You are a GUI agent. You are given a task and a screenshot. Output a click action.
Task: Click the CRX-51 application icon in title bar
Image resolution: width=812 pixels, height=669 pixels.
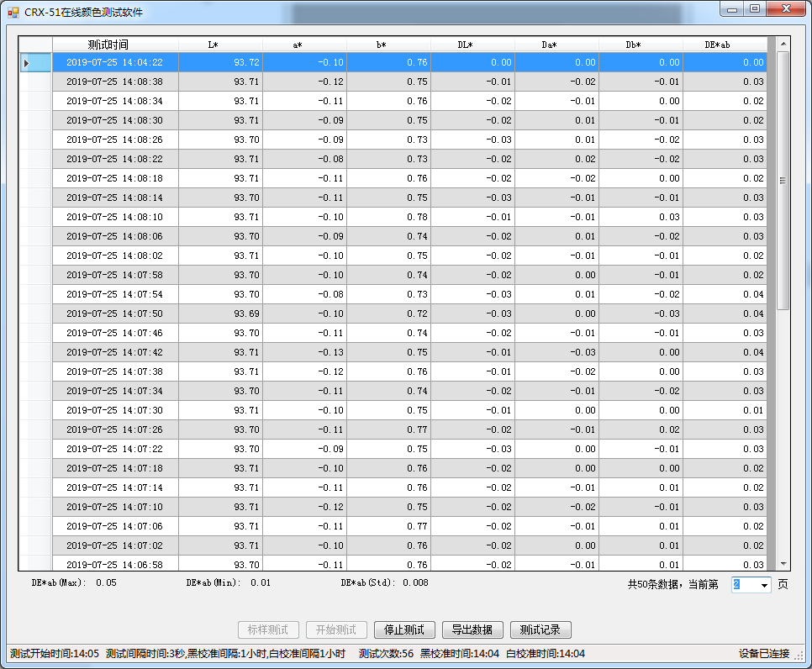13,13
